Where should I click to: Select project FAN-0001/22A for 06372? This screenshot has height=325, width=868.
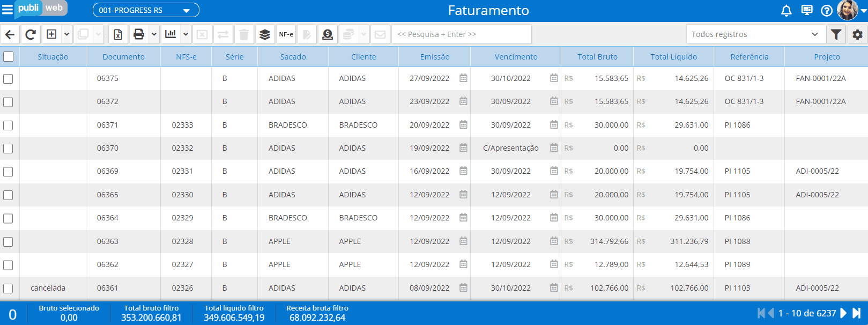coord(821,101)
